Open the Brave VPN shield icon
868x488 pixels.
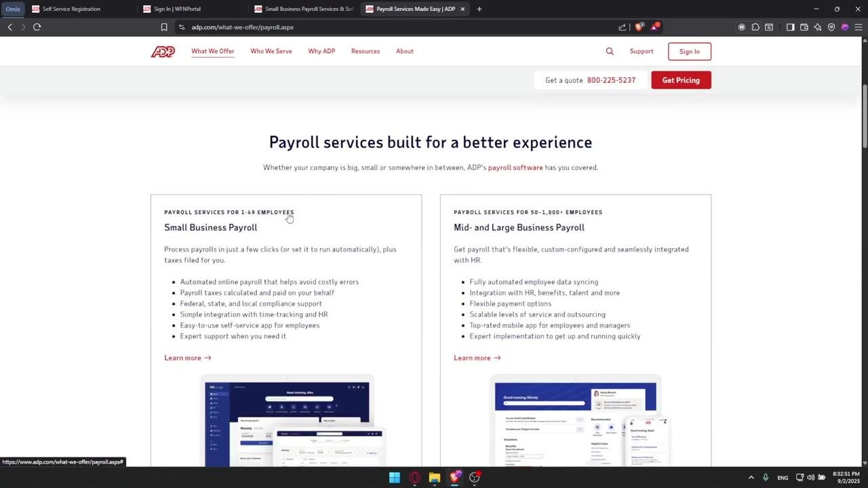tap(831, 27)
